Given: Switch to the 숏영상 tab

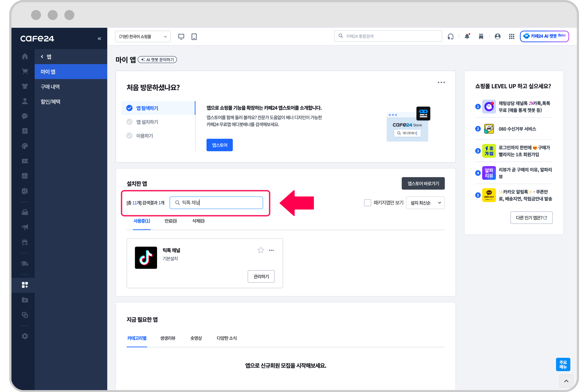Looking at the screenshot, I should click(196, 338).
